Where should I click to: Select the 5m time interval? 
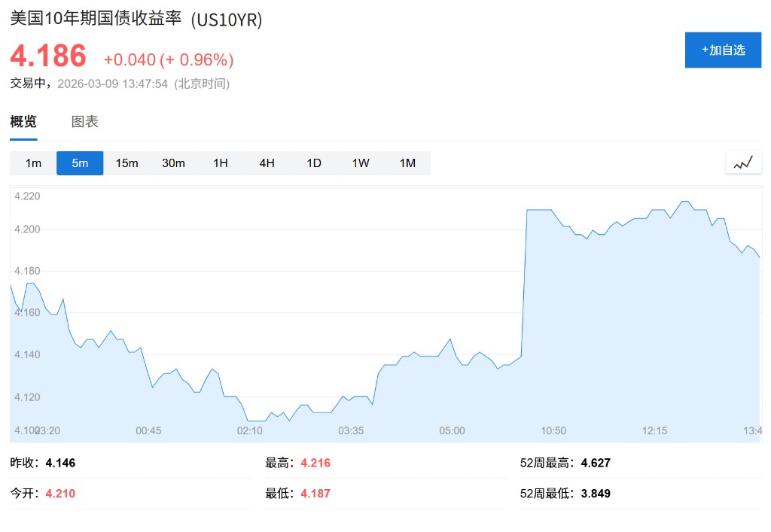coord(80,163)
